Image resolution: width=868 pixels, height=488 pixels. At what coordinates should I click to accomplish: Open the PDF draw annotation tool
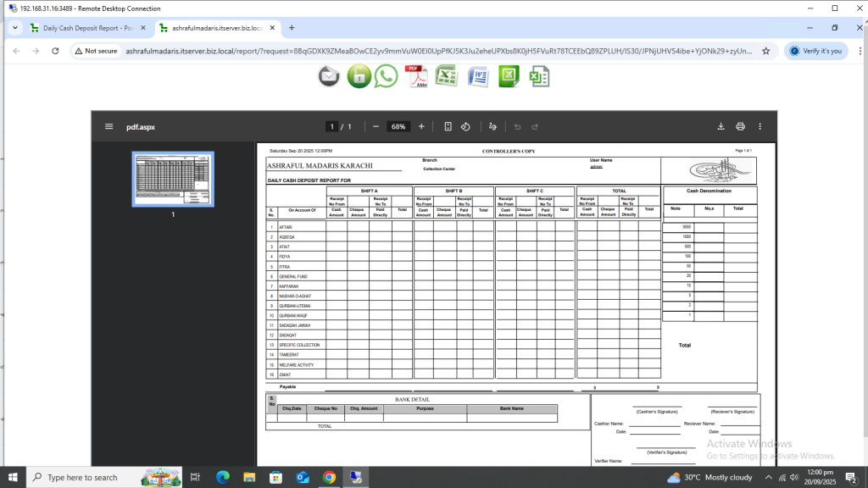(x=492, y=127)
